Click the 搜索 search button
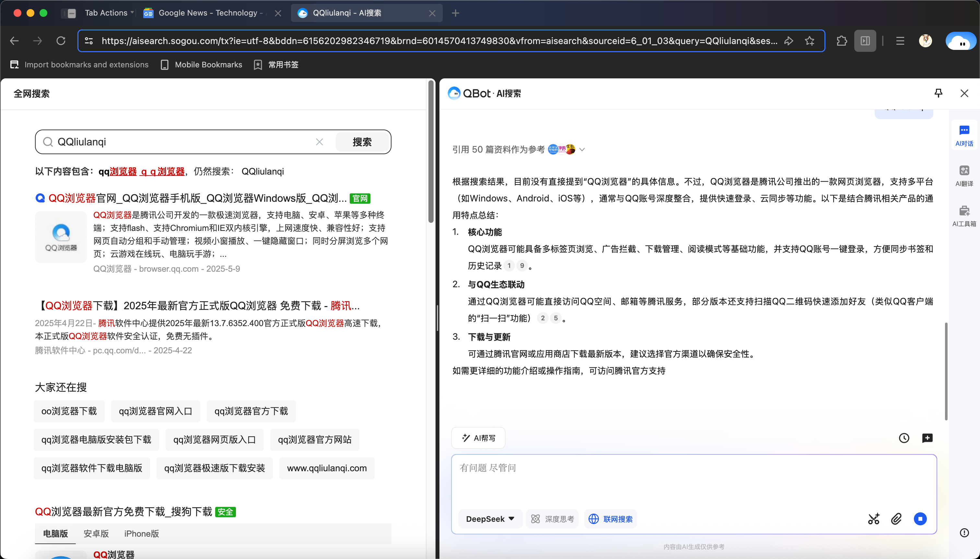The image size is (980, 559). [362, 142]
